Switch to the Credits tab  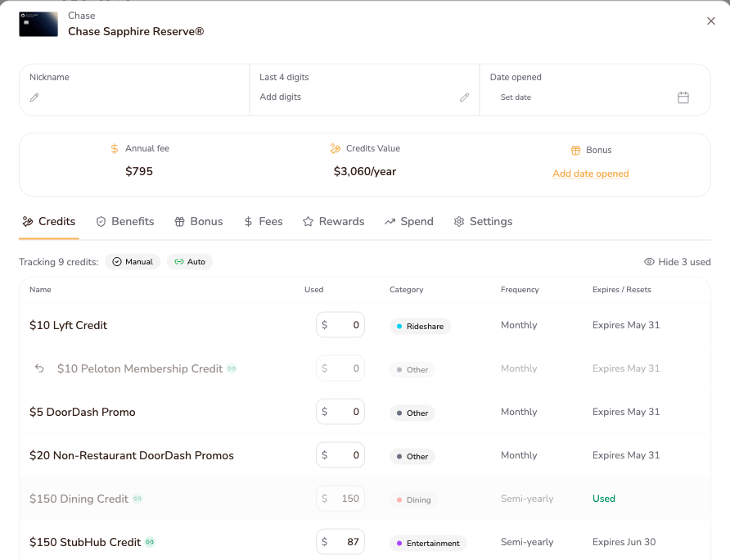click(x=49, y=221)
